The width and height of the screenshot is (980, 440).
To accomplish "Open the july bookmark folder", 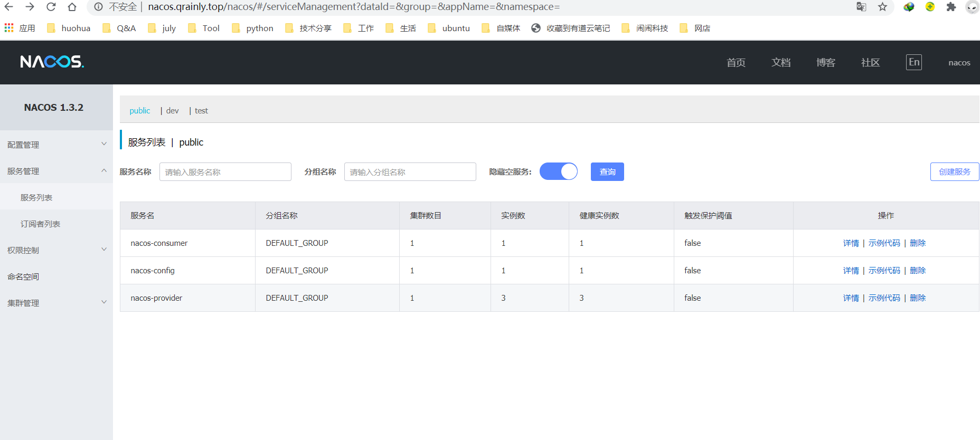I will coord(162,28).
